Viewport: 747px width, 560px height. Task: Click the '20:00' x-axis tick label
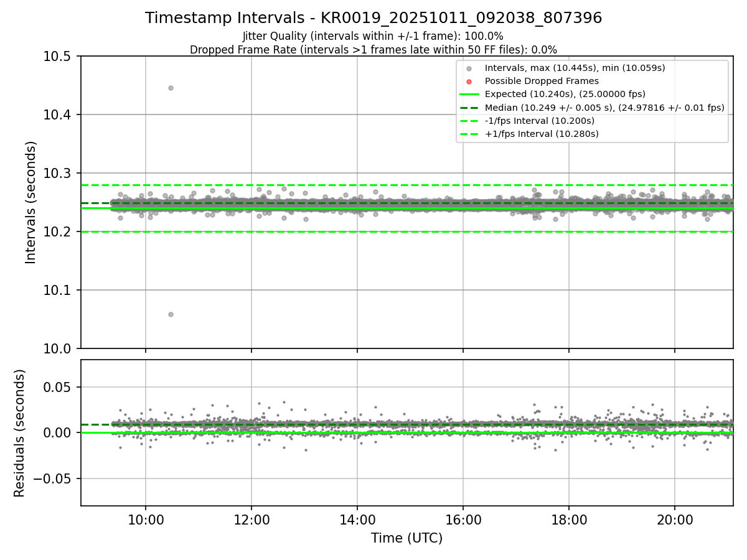click(675, 519)
